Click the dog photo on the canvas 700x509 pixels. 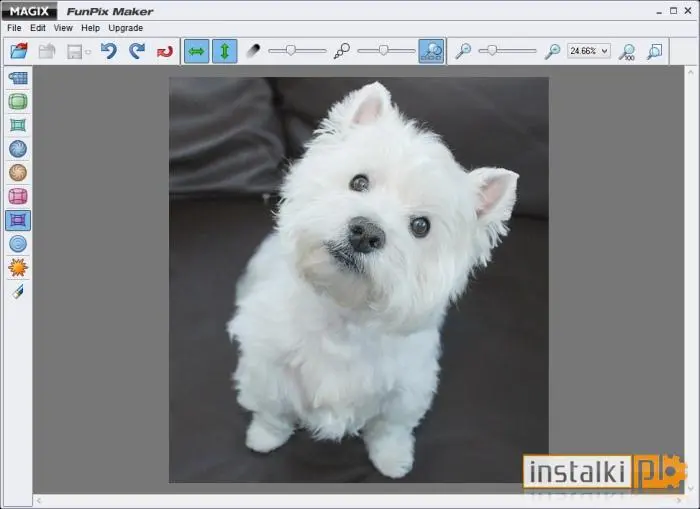pyautogui.click(x=358, y=280)
